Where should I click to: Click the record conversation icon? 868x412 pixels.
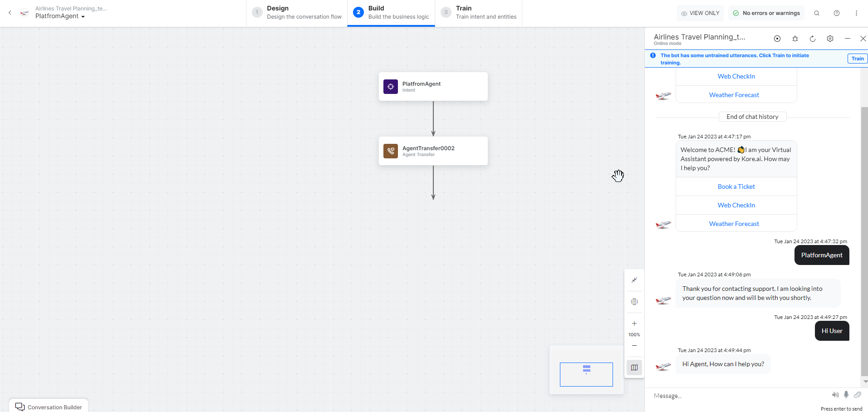coord(777,39)
